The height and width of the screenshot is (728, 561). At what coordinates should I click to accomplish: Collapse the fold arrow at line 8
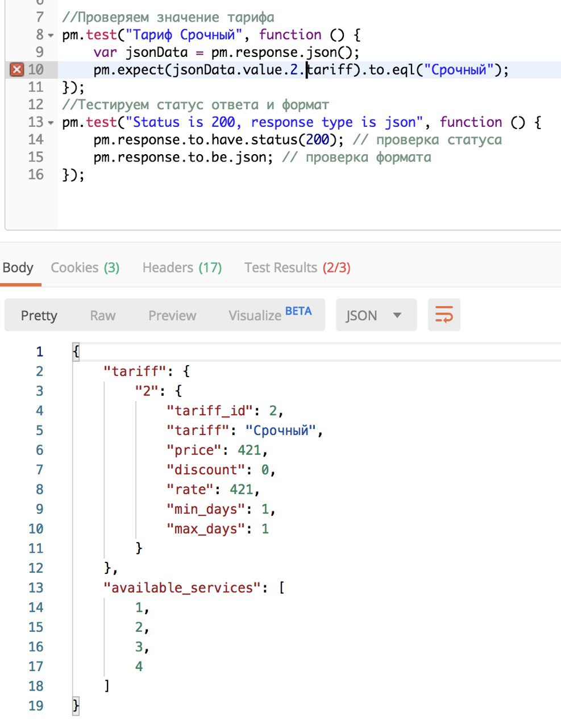click(51, 35)
